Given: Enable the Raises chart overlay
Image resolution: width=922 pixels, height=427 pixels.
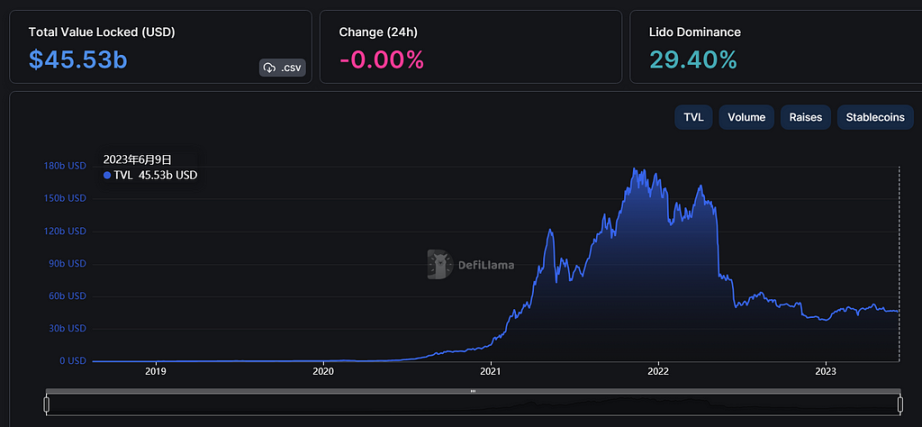Looking at the screenshot, I should [x=806, y=117].
